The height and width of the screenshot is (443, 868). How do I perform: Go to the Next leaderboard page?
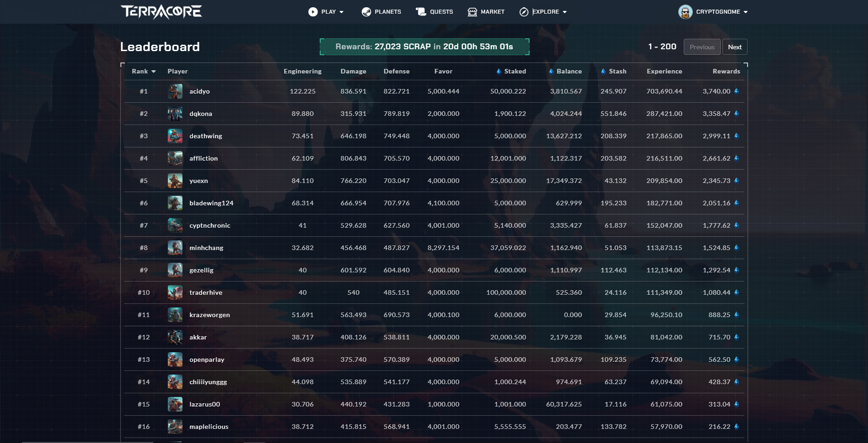point(735,47)
